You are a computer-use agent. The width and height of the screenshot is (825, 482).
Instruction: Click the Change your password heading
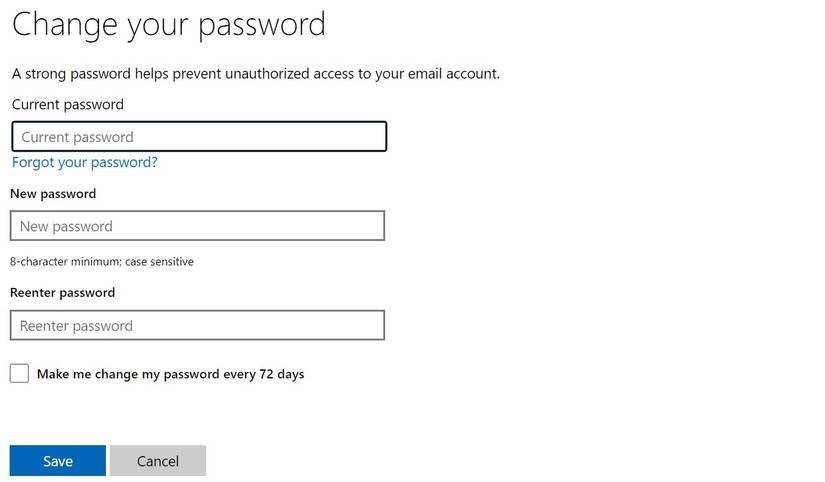(x=169, y=25)
